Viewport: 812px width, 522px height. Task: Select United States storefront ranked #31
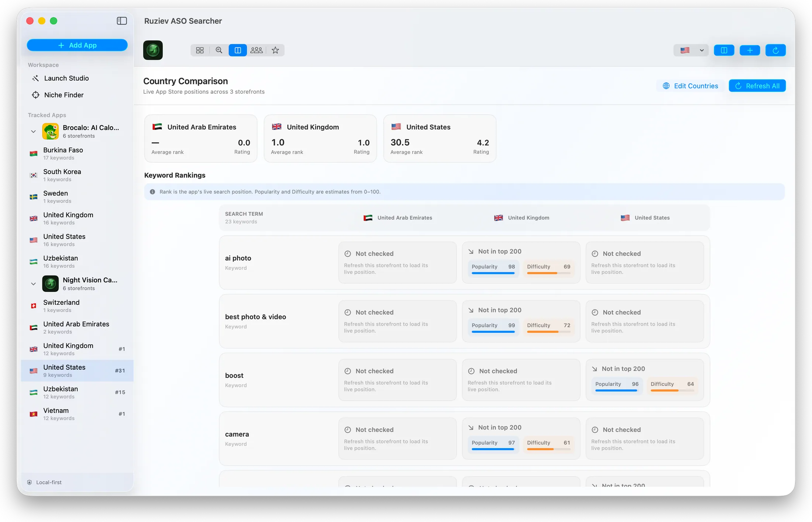click(77, 371)
